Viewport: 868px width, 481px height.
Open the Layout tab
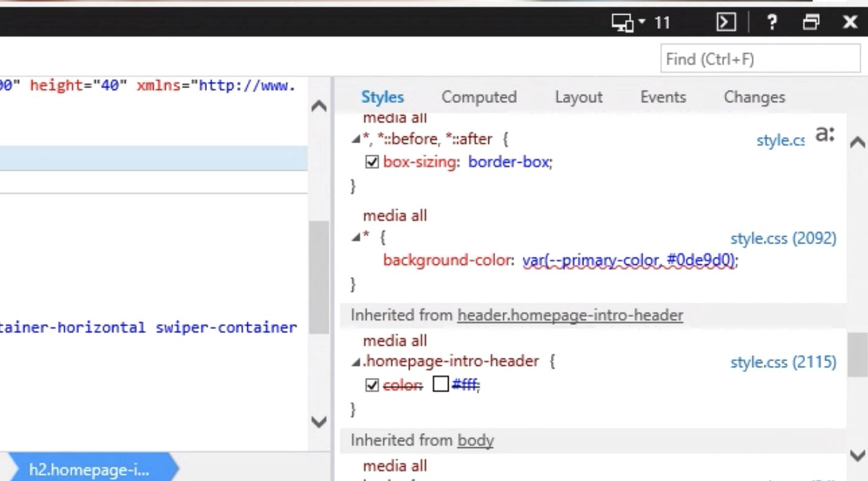(578, 97)
